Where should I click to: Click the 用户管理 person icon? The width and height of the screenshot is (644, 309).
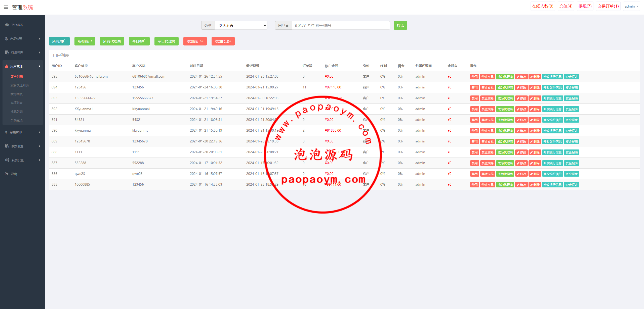[x=7, y=66]
